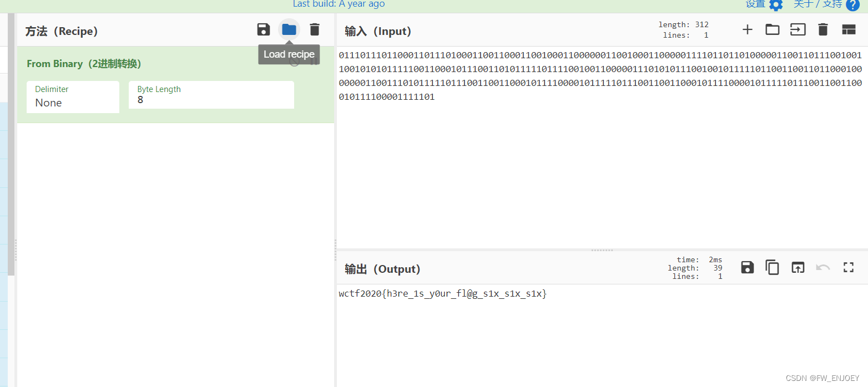Clear the entire recipe
868x387 pixels.
(x=315, y=29)
